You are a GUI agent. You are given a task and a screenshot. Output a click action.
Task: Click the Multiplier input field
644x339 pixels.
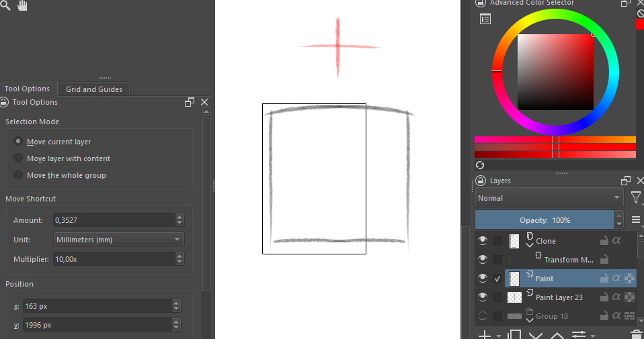tap(114, 259)
